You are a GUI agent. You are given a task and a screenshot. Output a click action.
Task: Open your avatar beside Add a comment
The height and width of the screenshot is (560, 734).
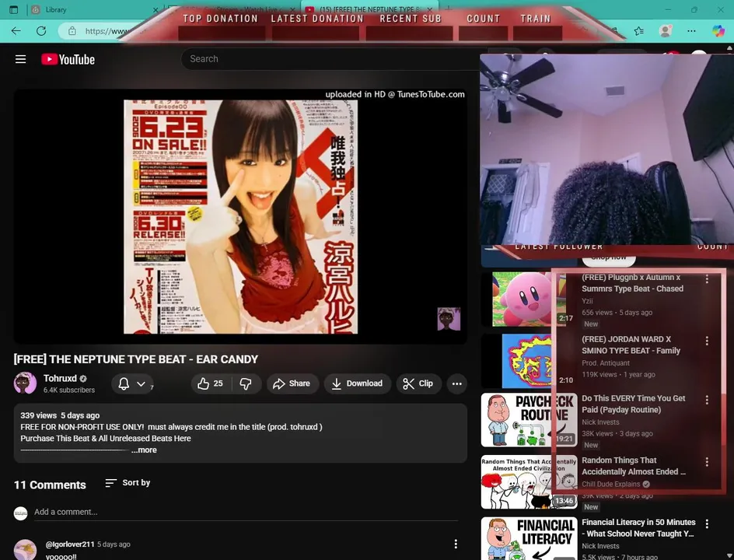pyautogui.click(x=20, y=513)
